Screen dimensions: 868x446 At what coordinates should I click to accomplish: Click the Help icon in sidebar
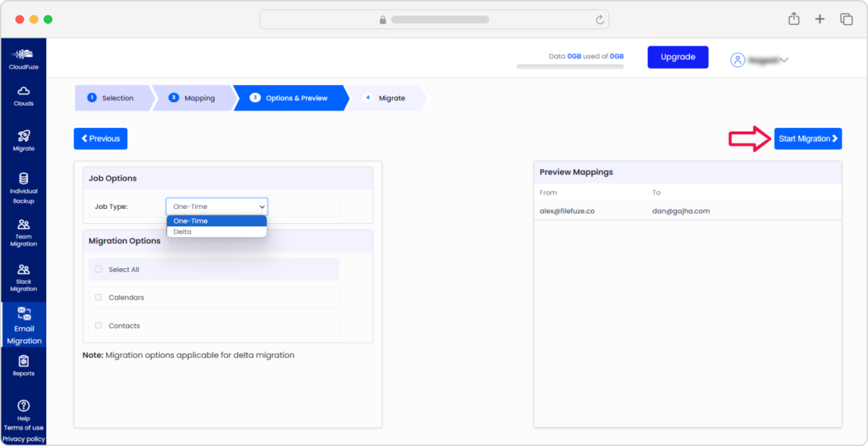(x=23, y=408)
